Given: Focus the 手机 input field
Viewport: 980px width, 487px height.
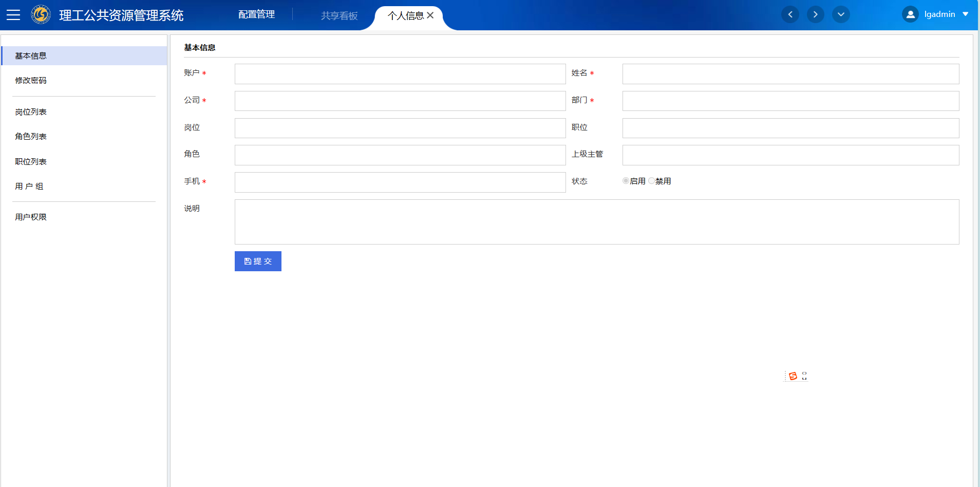Looking at the screenshot, I should [400, 182].
